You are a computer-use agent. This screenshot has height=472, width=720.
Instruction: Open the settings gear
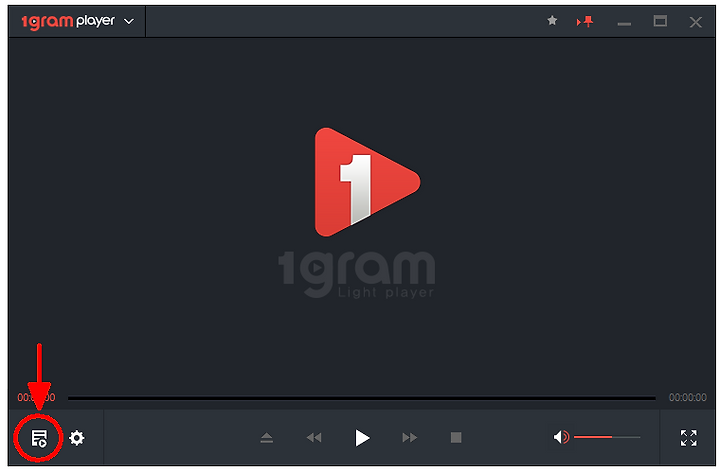click(x=77, y=438)
